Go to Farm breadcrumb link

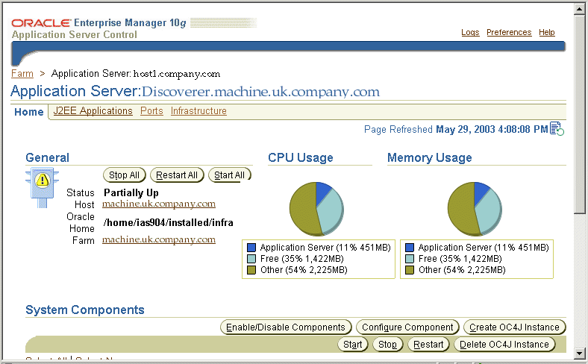22,74
